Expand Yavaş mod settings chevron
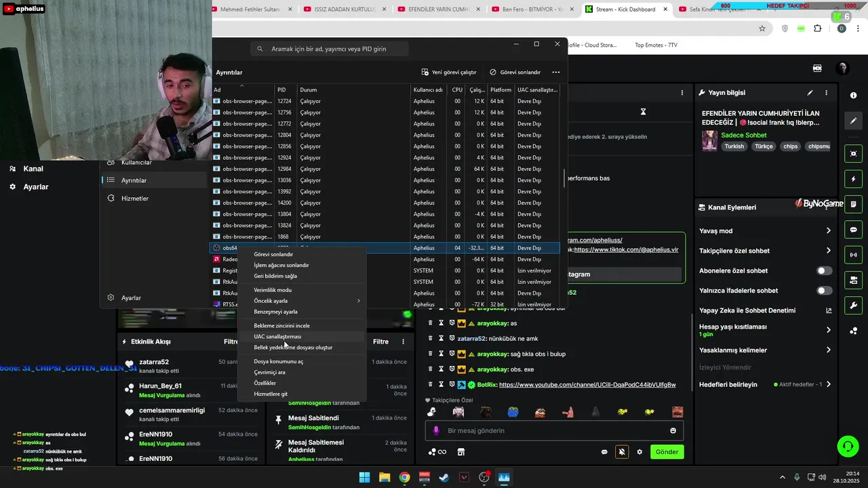The image size is (868, 488). (x=828, y=231)
